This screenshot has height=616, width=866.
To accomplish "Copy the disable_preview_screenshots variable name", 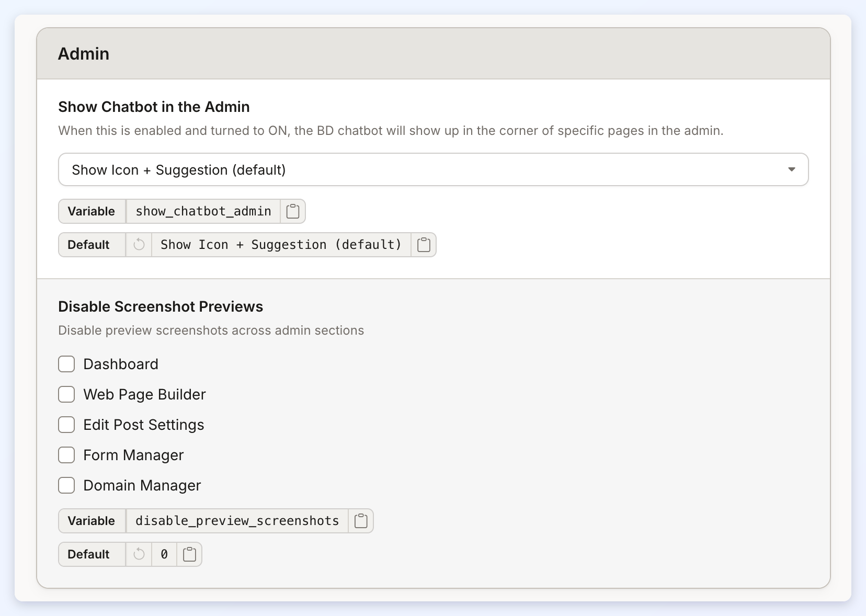I will 361,521.
